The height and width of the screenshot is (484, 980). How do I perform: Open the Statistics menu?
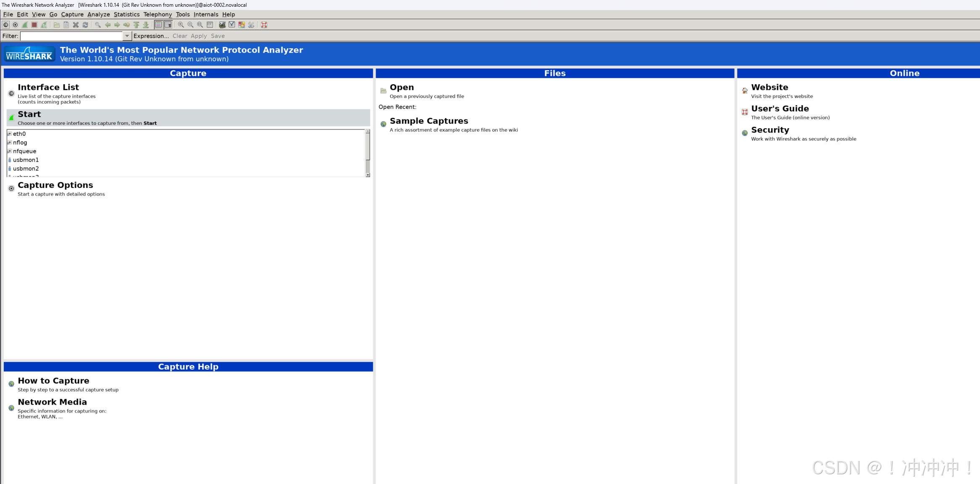126,14
